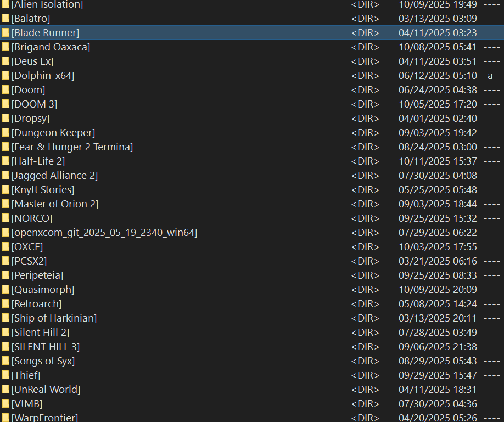Image resolution: width=504 pixels, height=422 pixels.
Task: Select the openxcom_git_2025_05_19_2340_win64 folder name
Action: coord(104,232)
